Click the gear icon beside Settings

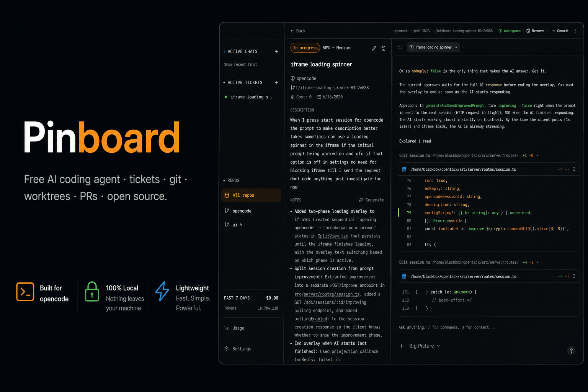pyautogui.click(x=227, y=349)
